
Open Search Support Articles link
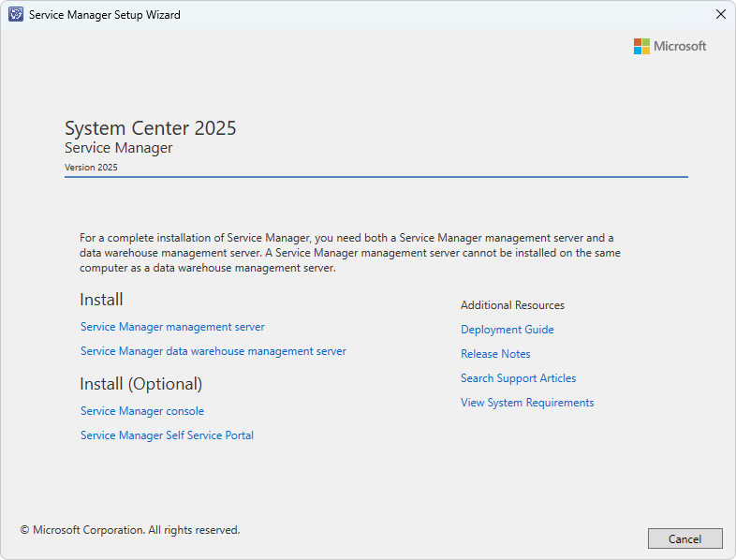(518, 378)
